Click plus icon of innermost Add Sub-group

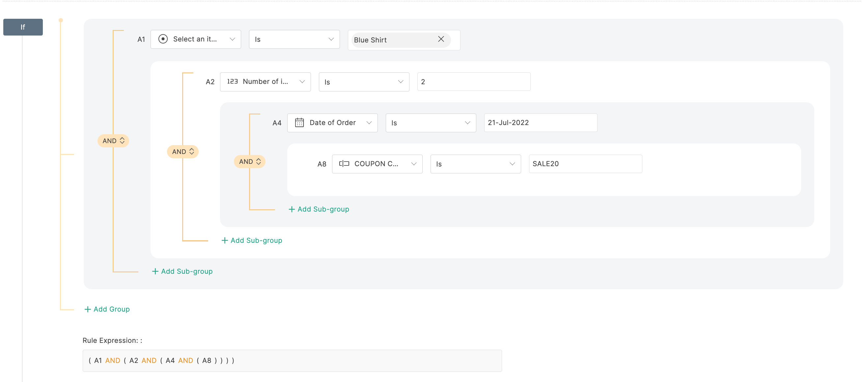coord(292,209)
